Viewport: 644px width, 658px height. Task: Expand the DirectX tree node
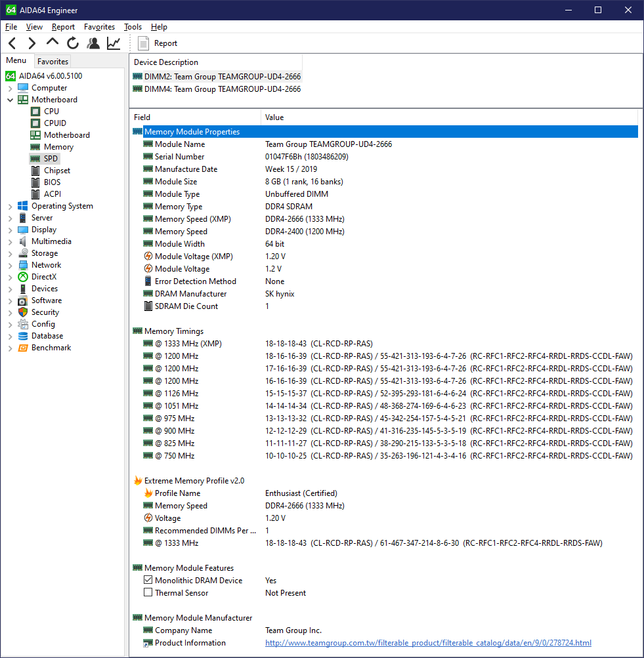pos(10,277)
